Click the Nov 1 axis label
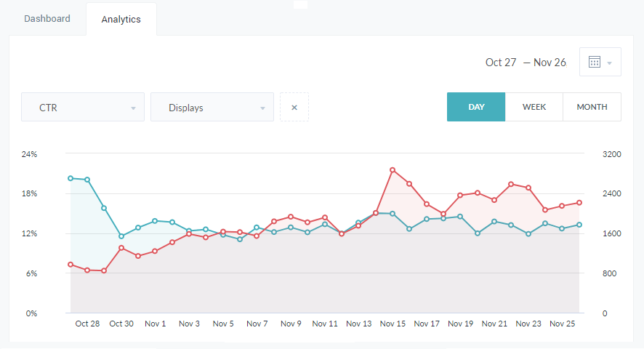The height and width of the screenshot is (349, 644). [x=156, y=324]
